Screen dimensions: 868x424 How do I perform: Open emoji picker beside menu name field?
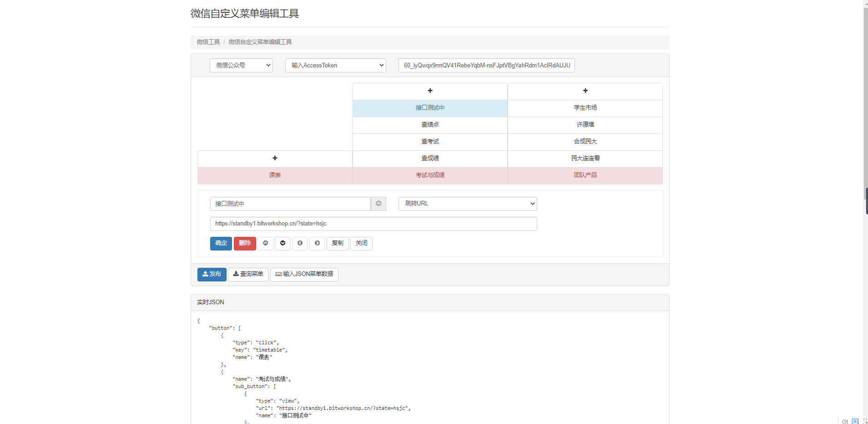(x=378, y=204)
